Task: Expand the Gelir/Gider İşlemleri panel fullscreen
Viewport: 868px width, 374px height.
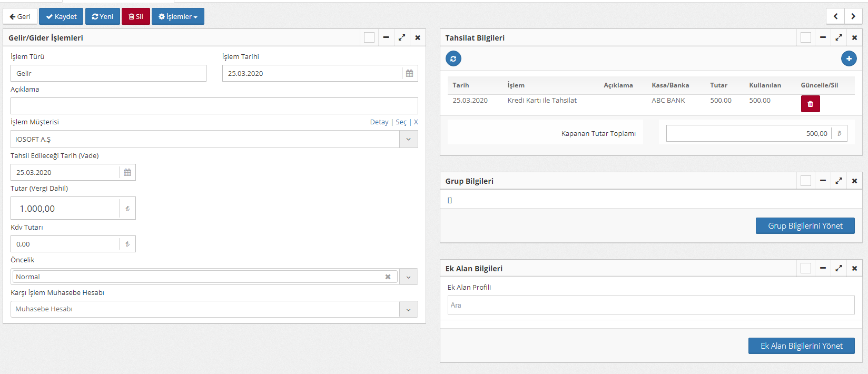Action: [x=402, y=37]
